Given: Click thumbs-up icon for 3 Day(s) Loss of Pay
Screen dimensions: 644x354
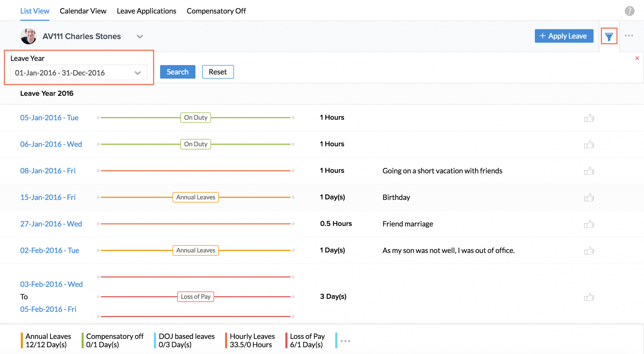Looking at the screenshot, I should (589, 297).
